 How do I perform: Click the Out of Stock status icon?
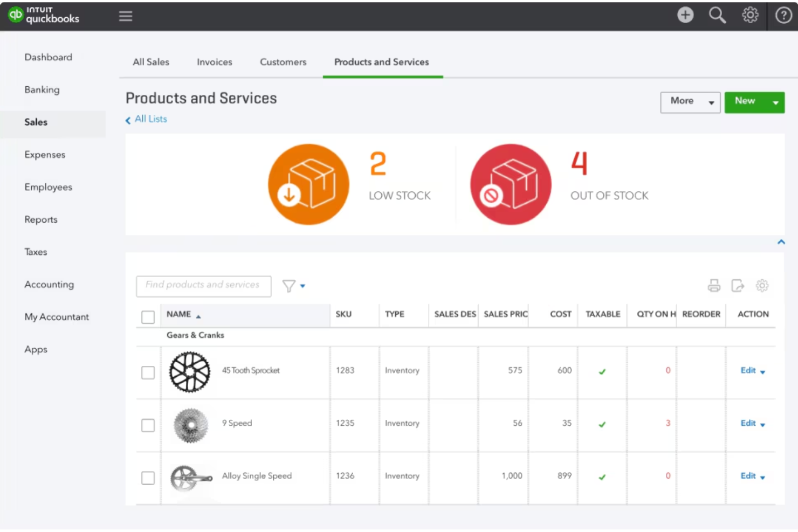coord(510,184)
